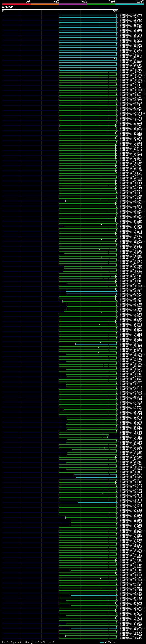Click the purple ~60% identity color bar

coord(73,4)
